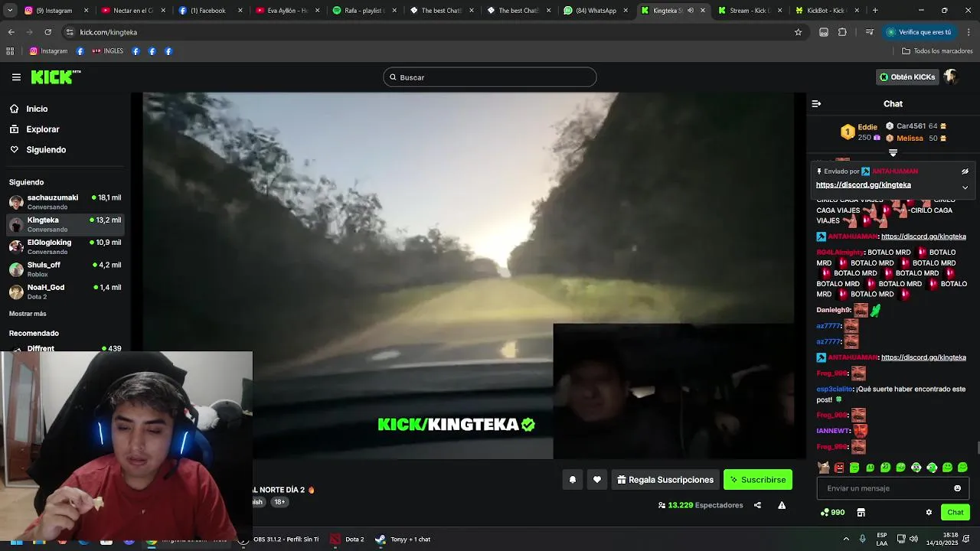Open pinned discord.gg/kingteka link

click(x=864, y=185)
